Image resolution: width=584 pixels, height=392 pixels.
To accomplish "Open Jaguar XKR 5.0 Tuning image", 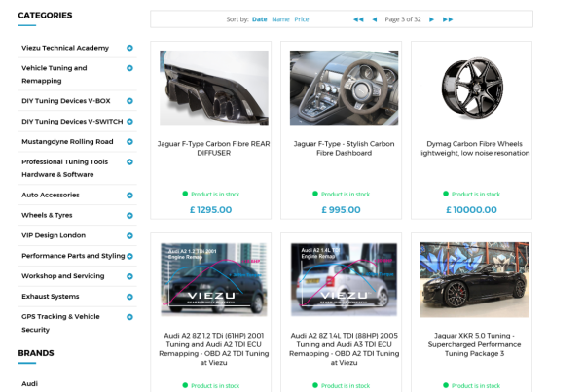I will tap(475, 279).
